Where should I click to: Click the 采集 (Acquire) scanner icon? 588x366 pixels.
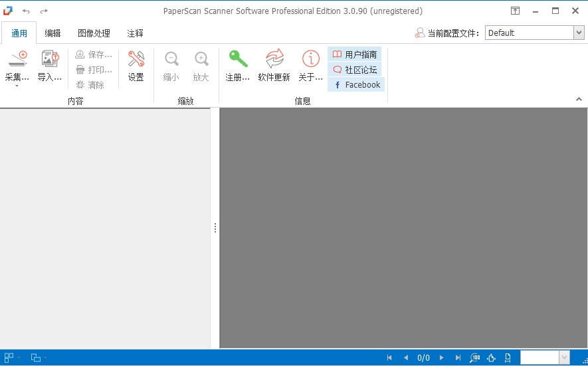point(17,60)
